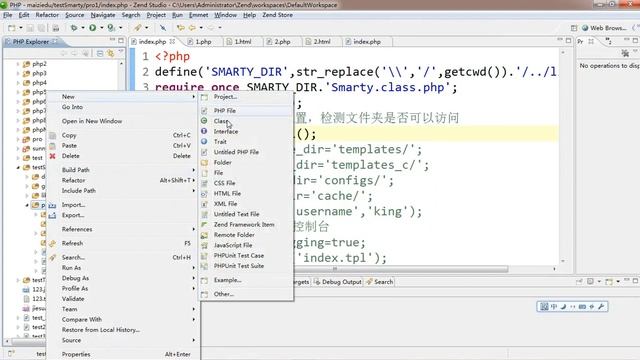
Task: Select CSS File in New submenu
Action: coord(246,183)
